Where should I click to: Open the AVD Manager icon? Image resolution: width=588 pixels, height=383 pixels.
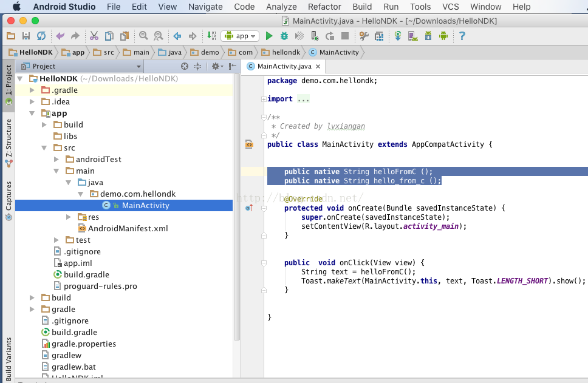coord(413,36)
